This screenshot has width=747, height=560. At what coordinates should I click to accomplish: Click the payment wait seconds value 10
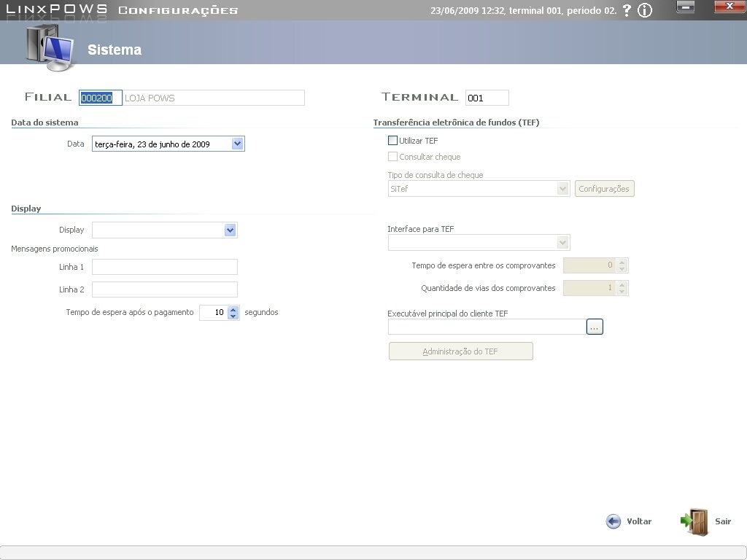(x=214, y=312)
